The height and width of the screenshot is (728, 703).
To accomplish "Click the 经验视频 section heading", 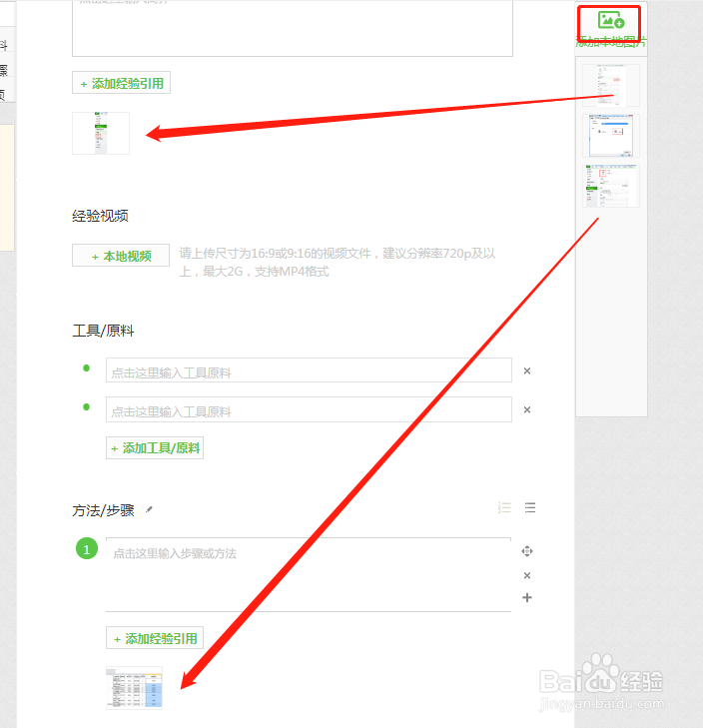I will coord(100,216).
